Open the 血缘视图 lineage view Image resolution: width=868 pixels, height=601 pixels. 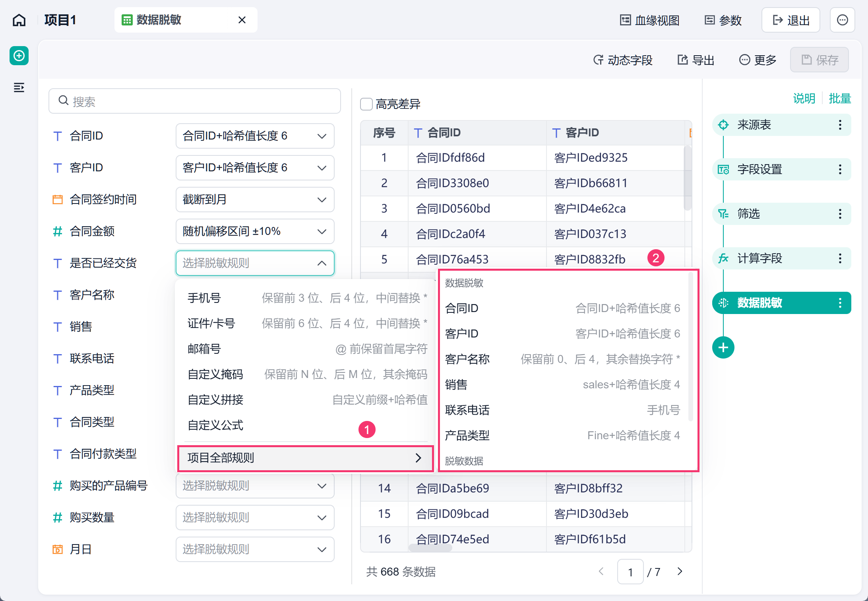[x=650, y=20]
